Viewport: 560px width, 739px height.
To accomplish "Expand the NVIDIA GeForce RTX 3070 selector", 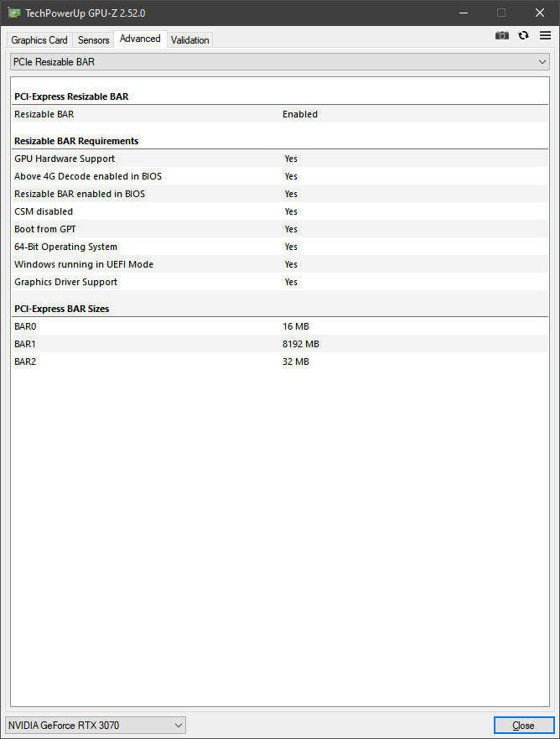I will point(96,725).
